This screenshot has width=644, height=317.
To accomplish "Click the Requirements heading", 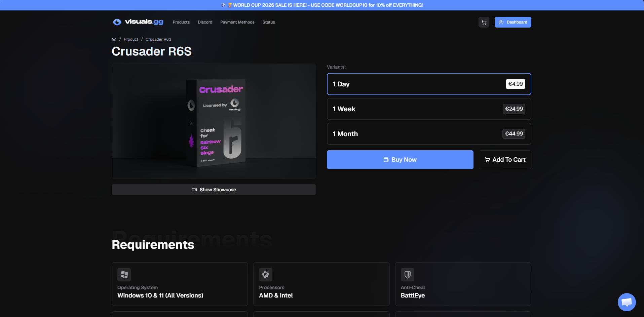I will [x=153, y=245].
